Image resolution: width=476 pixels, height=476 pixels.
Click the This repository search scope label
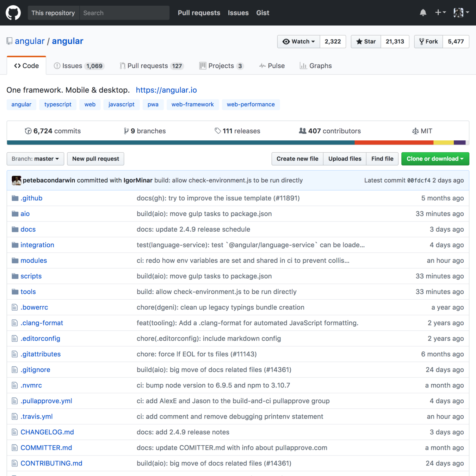point(53,13)
